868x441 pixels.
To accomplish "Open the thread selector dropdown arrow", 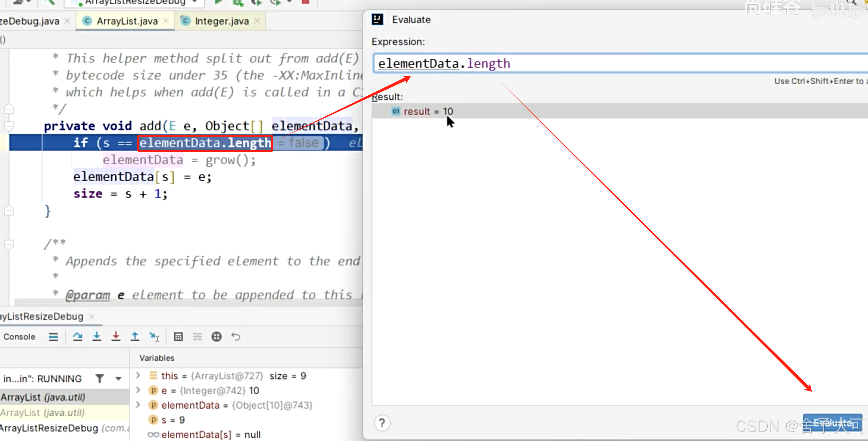I will 118,379.
